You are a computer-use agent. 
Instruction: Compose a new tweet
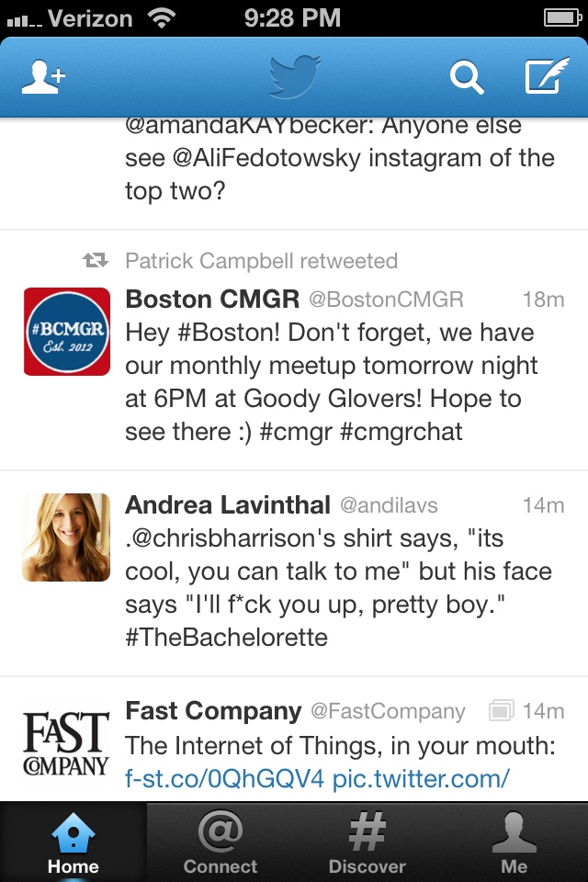[546, 77]
